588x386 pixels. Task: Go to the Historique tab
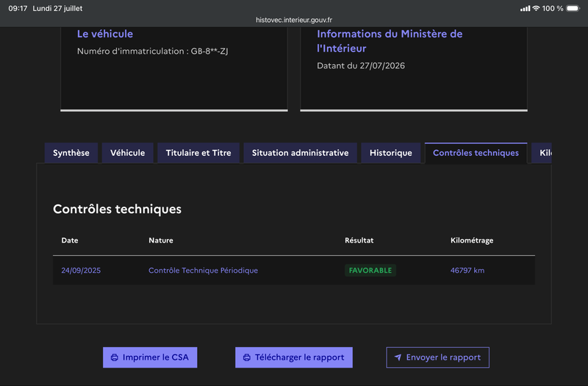(391, 153)
